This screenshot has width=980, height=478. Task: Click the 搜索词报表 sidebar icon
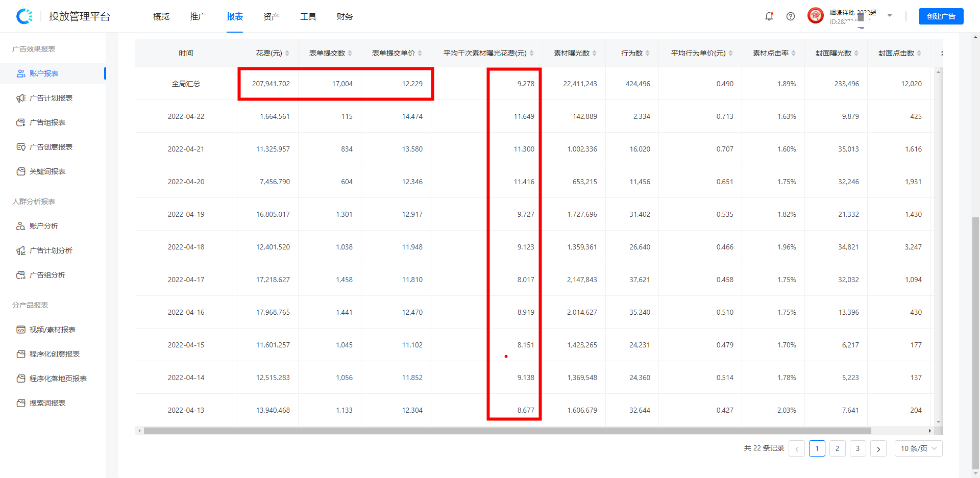21,403
